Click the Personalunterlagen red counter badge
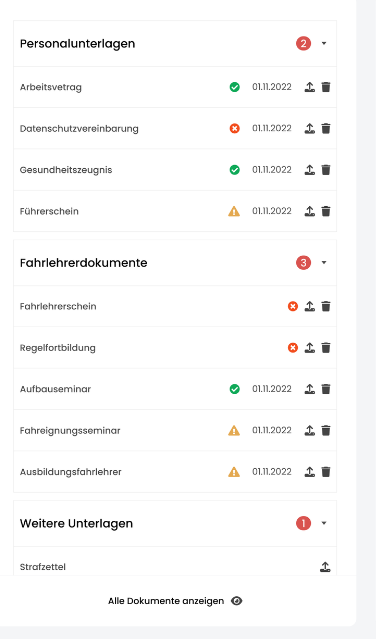 [x=303, y=43]
